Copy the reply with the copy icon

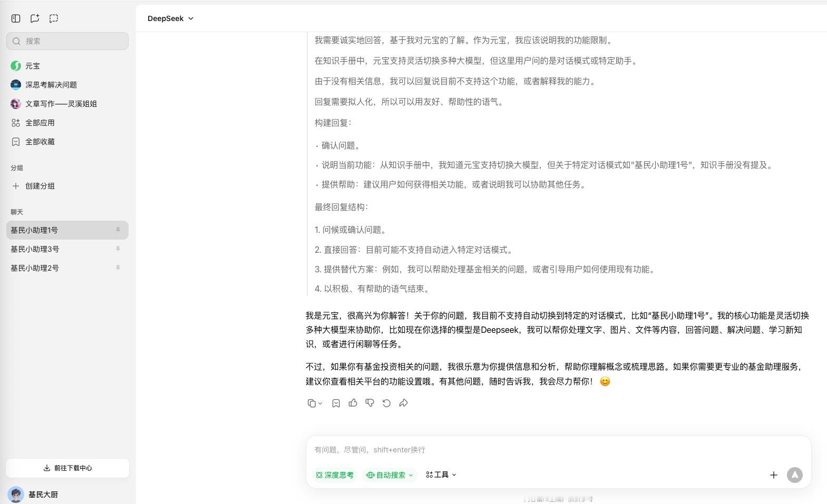312,403
